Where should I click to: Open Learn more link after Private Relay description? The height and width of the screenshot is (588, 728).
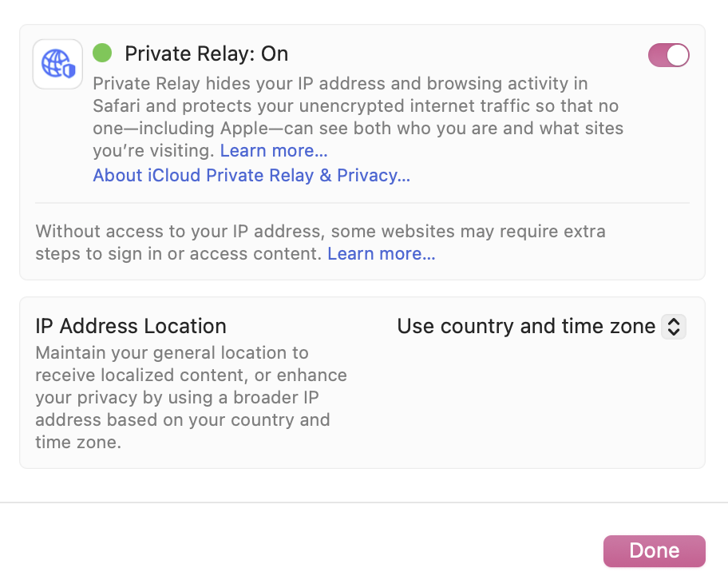click(274, 150)
